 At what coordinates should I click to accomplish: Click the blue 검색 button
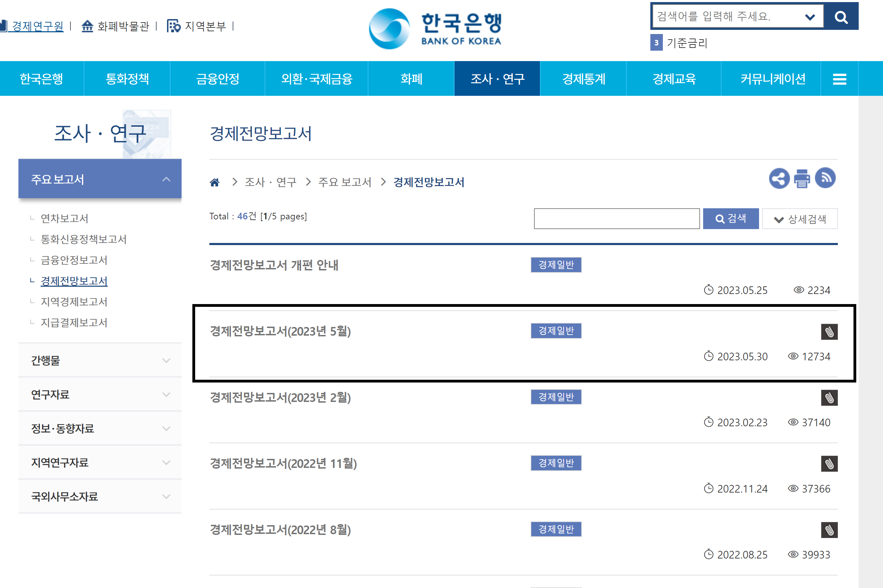point(730,219)
